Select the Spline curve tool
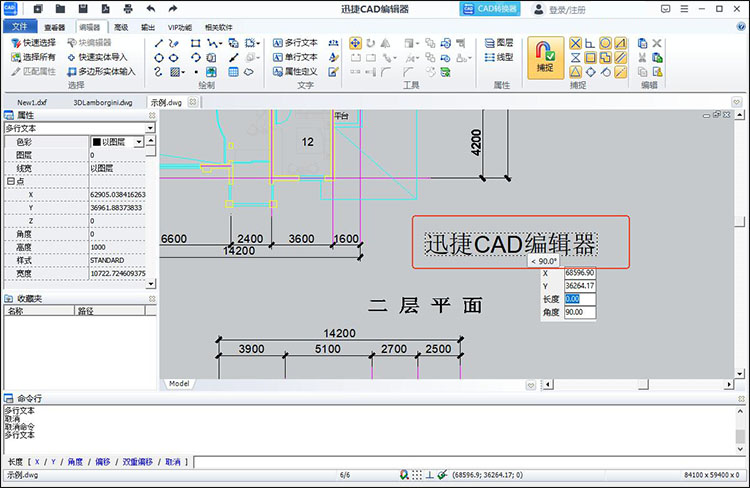 point(158,72)
